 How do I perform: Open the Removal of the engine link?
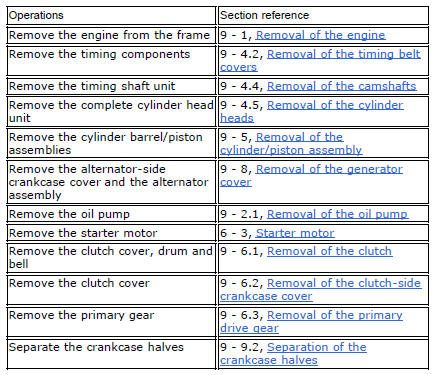pyautogui.click(x=320, y=35)
